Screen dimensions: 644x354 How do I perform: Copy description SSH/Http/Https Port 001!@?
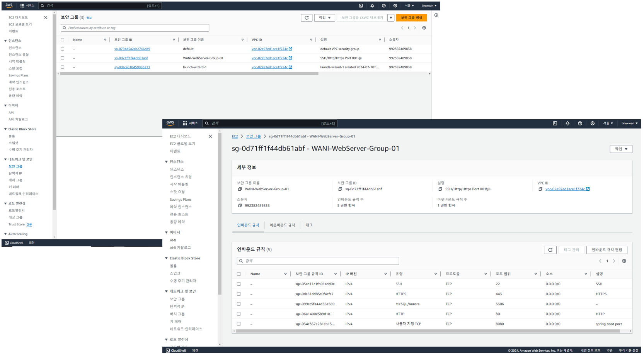click(440, 189)
